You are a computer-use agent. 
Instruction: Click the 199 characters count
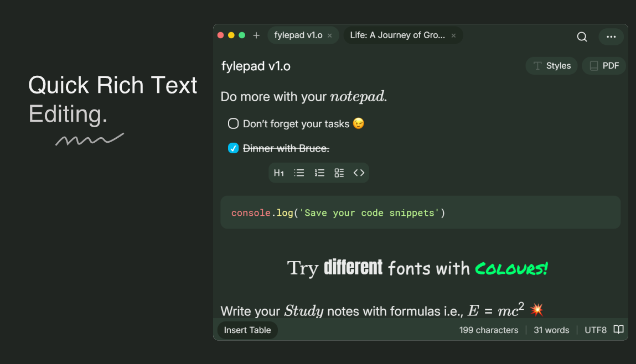click(x=488, y=330)
